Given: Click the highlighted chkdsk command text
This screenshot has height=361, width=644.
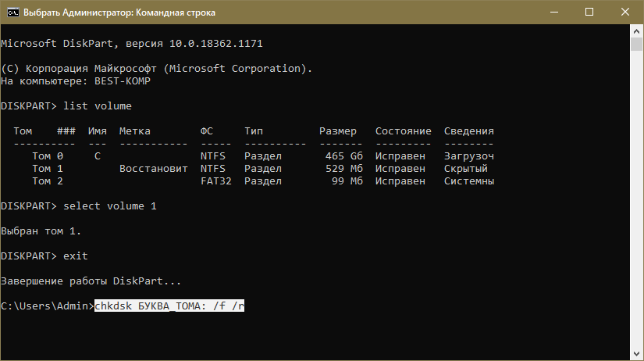Looking at the screenshot, I should click(169, 306).
